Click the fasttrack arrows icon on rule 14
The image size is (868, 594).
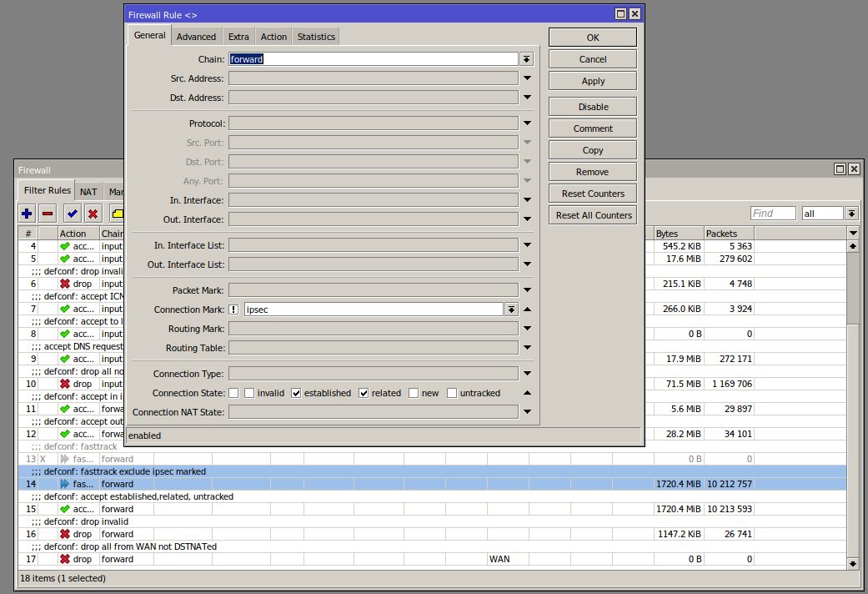pos(65,484)
